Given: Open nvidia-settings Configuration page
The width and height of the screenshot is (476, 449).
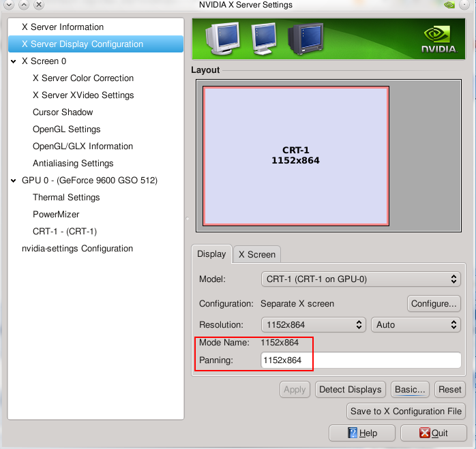Looking at the screenshot, I should 77,248.
